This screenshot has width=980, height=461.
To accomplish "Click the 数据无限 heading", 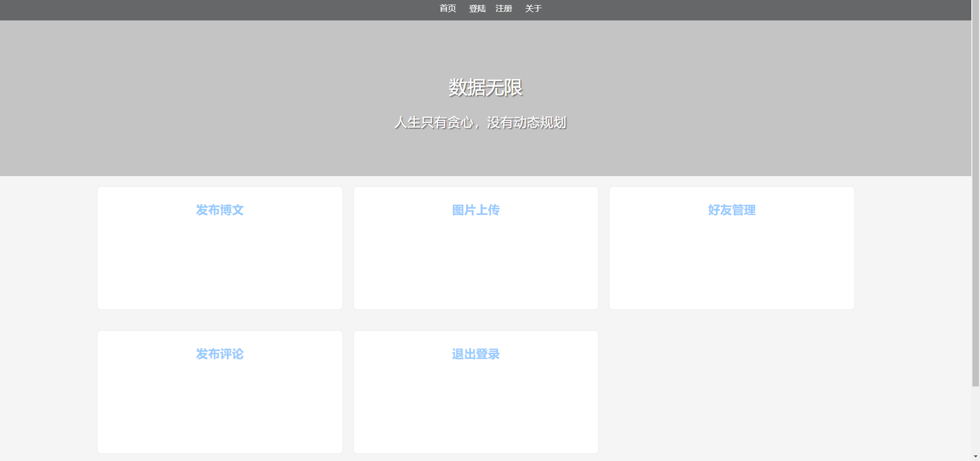I will click(x=485, y=88).
